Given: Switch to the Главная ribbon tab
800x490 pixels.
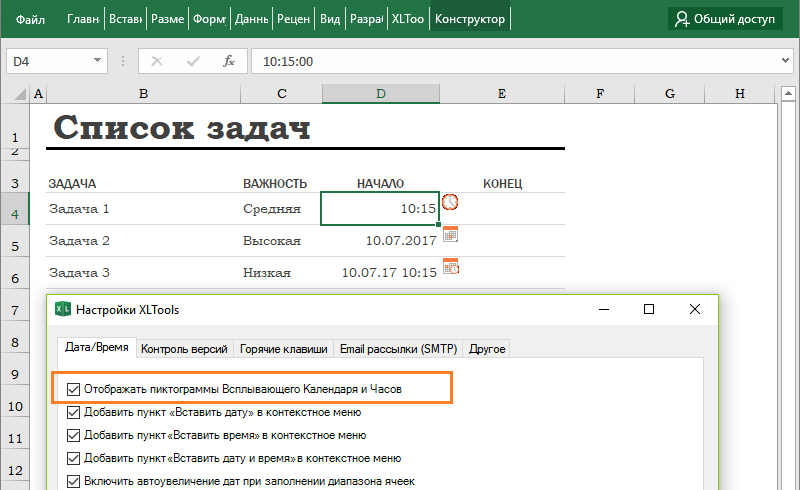Looking at the screenshot, I should tap(83, 19).
